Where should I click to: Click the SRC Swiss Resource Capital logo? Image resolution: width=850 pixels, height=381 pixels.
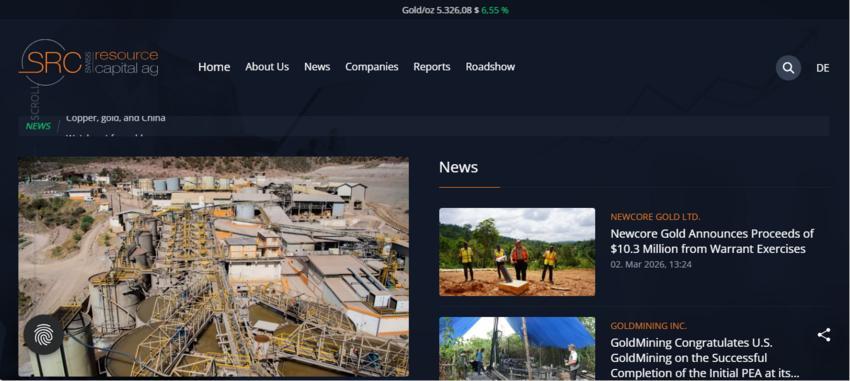tap(88, 63)
